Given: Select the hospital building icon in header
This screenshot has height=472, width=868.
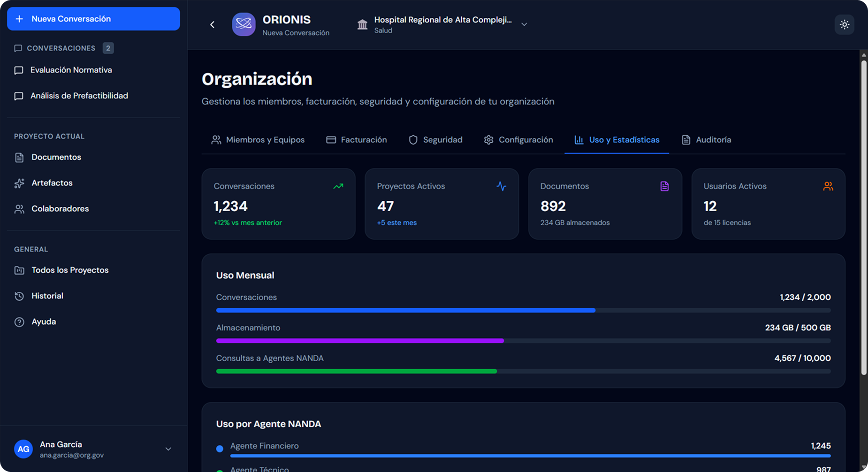Looking at the screenshot, I should [362, 24].
